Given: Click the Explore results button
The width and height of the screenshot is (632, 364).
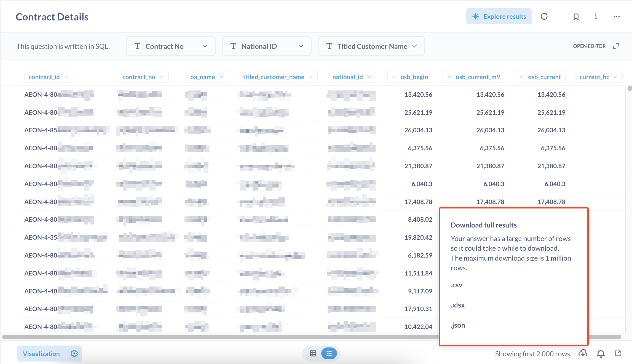Looking at the screenshot, I should 499,17.
